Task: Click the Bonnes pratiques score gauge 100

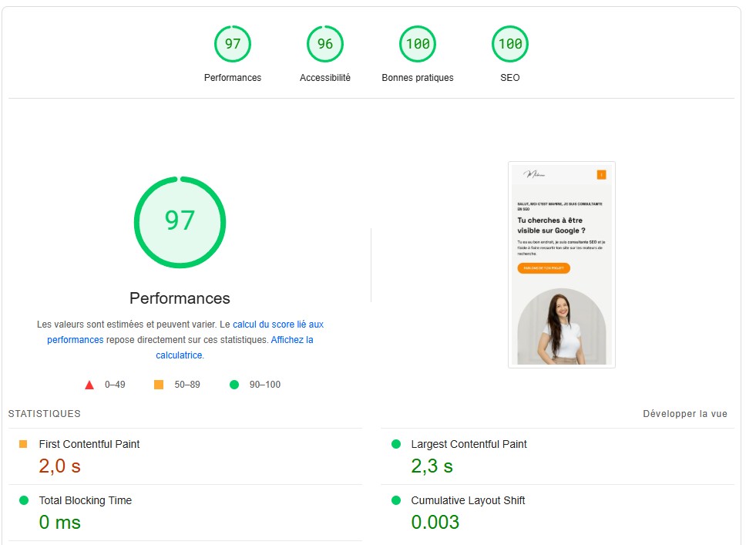Action: coord(418,44)
